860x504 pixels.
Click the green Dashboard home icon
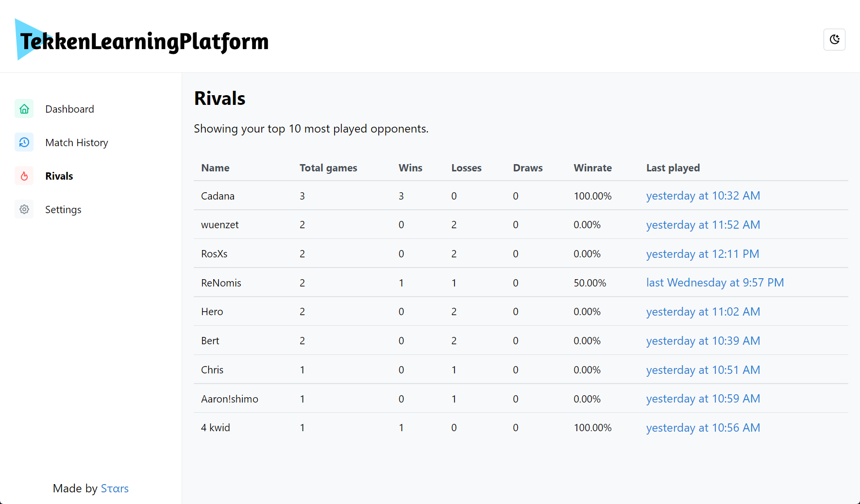pos(24,109)
